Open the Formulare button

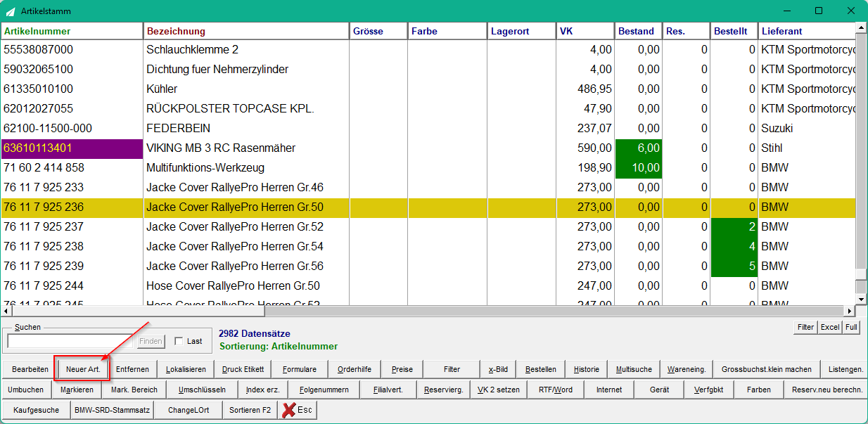[300, 369]
